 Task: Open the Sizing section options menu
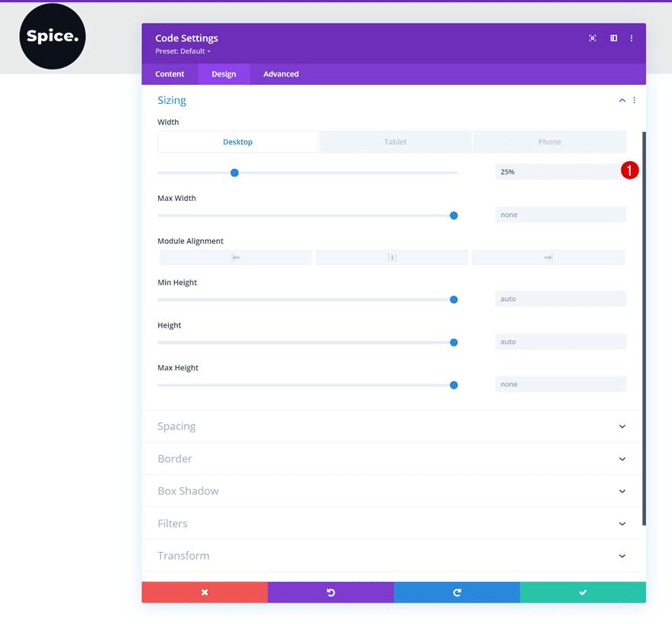634,101
